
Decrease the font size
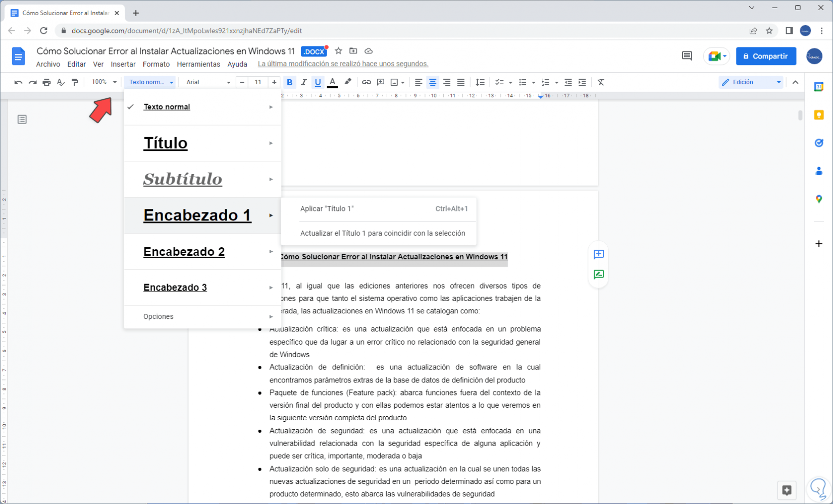242,82
